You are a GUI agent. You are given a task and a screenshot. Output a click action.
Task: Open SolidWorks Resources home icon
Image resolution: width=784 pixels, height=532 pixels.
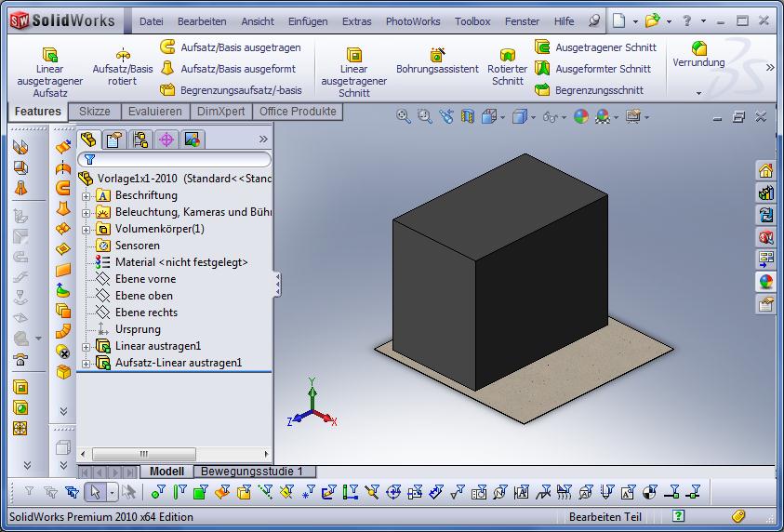point(765,170)
